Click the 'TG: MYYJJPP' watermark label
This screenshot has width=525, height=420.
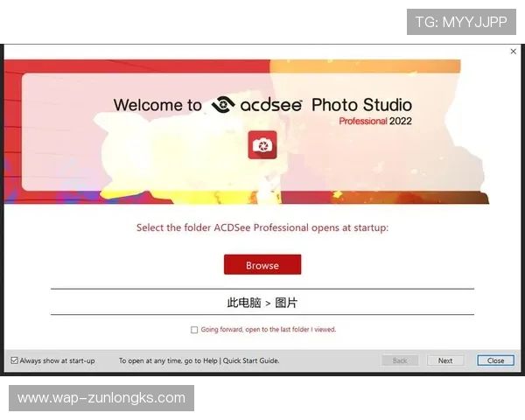point(461,22)
